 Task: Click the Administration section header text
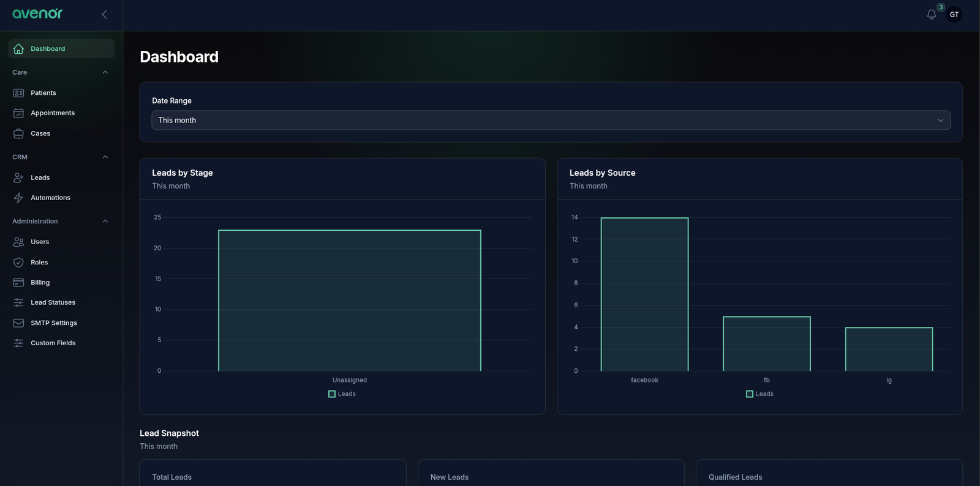(x=35, y=221)
